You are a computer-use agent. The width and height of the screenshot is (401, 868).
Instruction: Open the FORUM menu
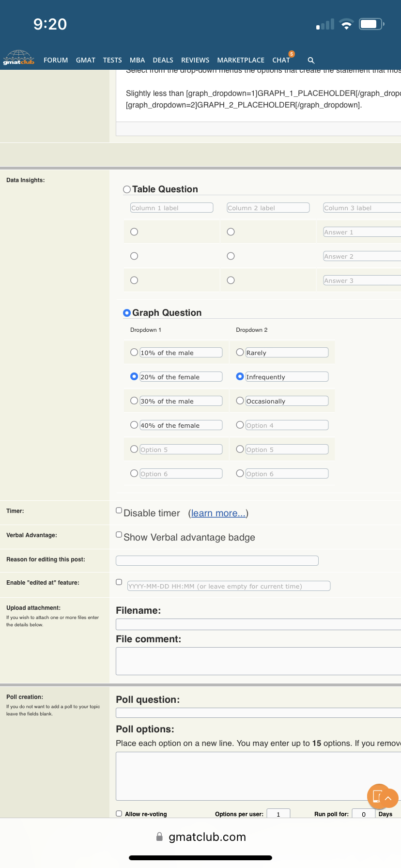(56, 60)
